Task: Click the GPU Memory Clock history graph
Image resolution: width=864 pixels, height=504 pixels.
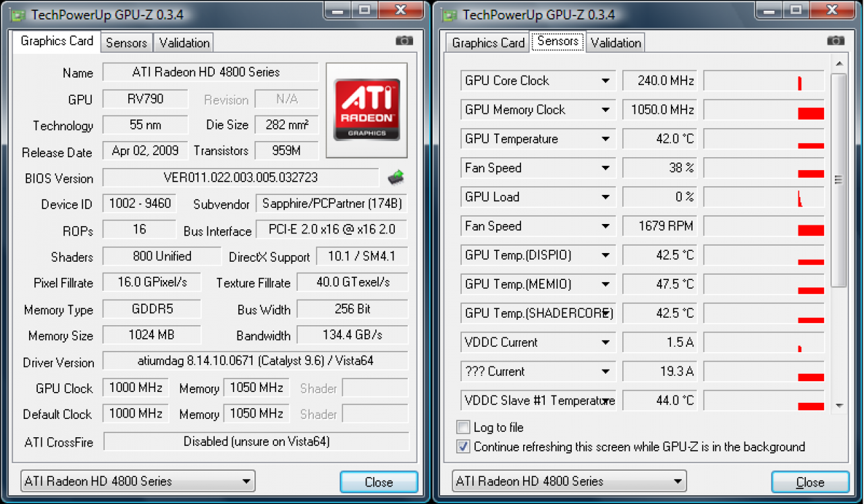Action: click(763, 110)
